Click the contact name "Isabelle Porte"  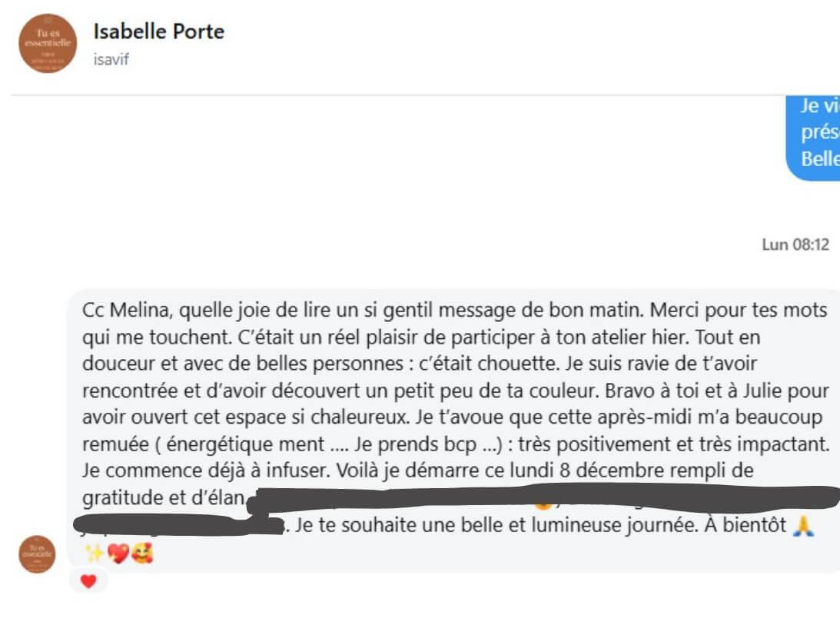point(158,32)
